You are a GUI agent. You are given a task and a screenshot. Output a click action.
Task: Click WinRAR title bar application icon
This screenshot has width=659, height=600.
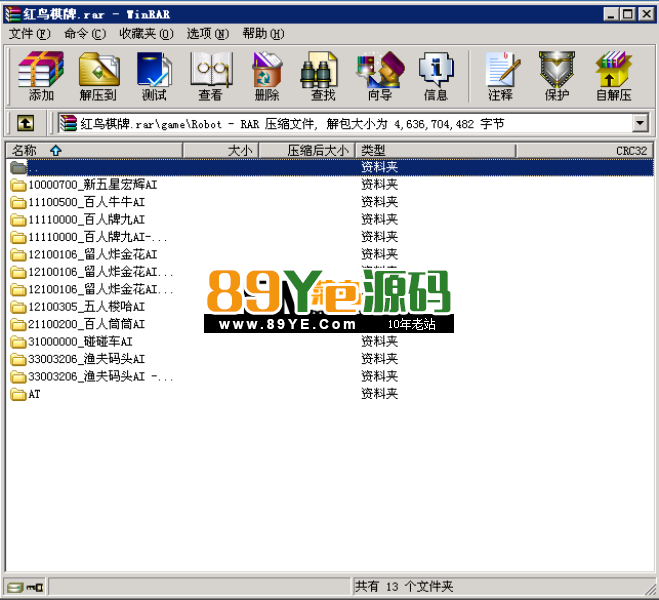(13, 14)
